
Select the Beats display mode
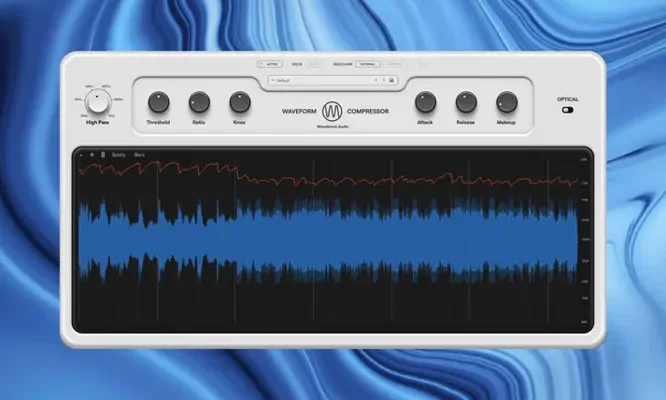tap(119, 155)
